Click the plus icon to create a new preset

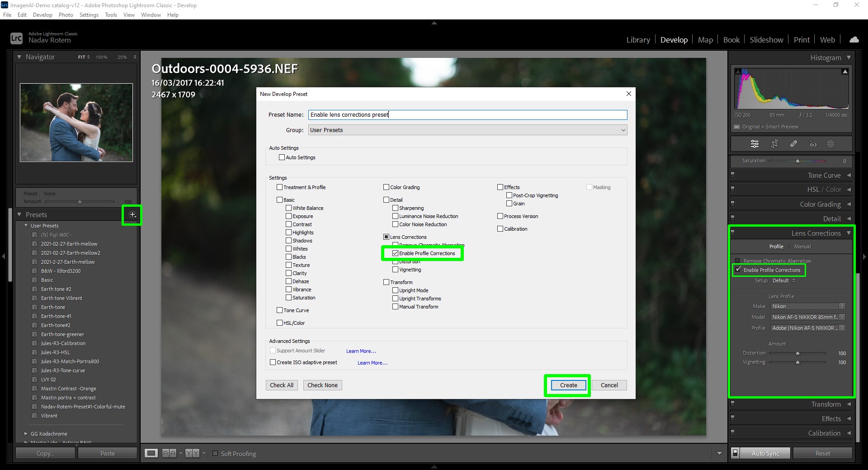(x=132, y=215)
